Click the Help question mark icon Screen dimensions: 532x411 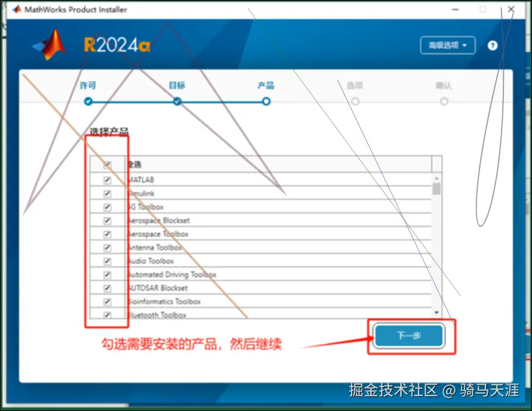(x=493, y=45)
